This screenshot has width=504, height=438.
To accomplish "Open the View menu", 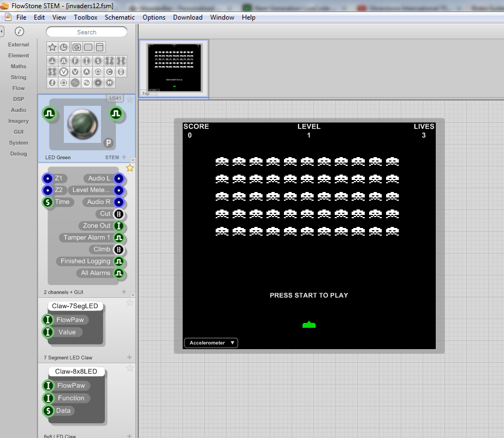I will (x=59, y=17).
